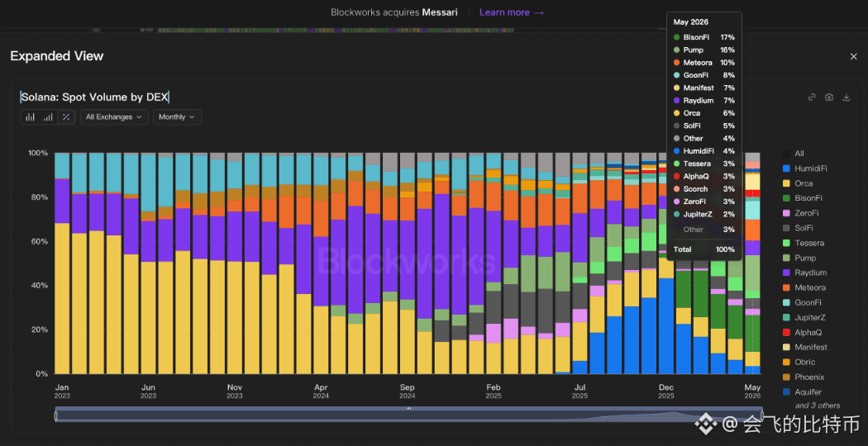Click the Jul 2025 x-axis label
Image resolution: width=868 pixels, height=446 pixels.
[579, 391]
